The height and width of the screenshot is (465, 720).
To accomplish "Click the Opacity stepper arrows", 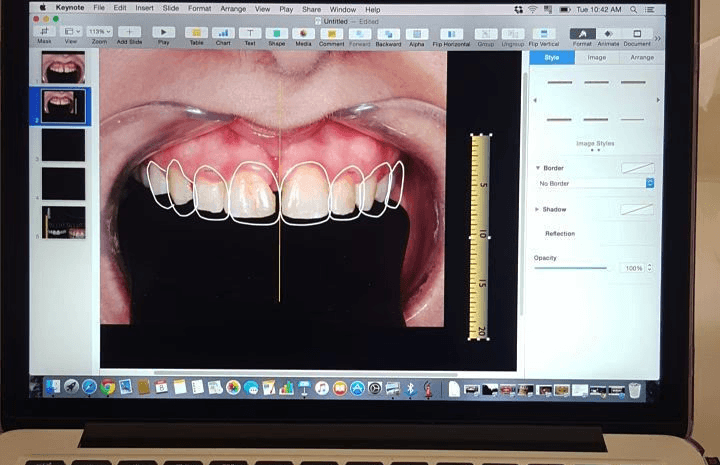I will pos(650,268).
